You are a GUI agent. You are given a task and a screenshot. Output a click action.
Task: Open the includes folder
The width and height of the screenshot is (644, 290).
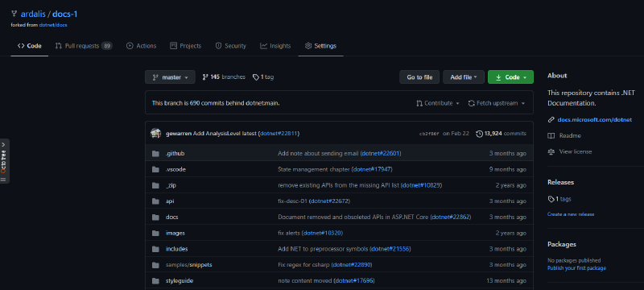[176, 250]
